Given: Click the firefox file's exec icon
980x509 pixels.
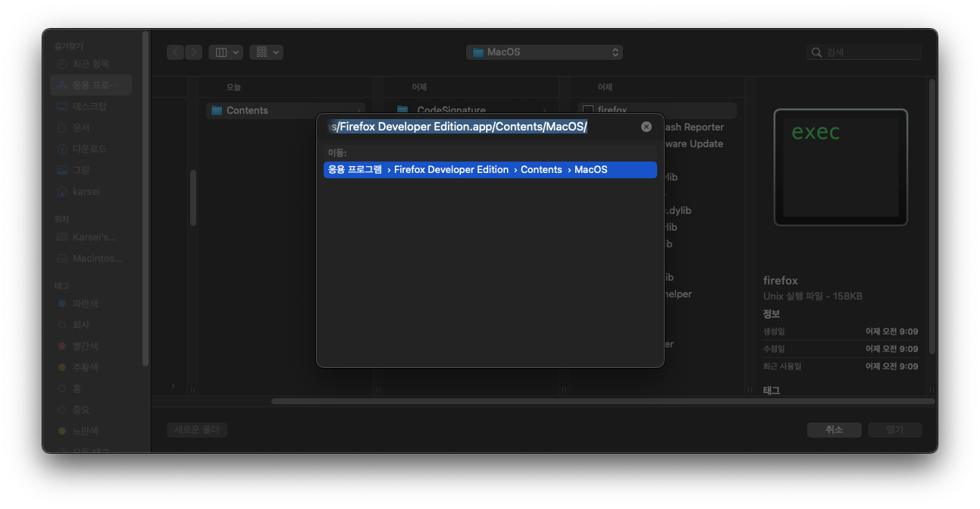Looking at the screenshot, I should click(587, 110).
